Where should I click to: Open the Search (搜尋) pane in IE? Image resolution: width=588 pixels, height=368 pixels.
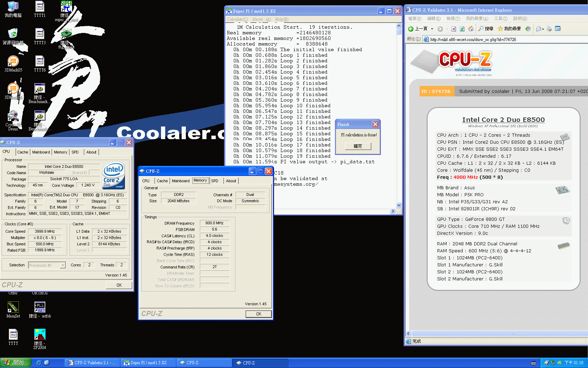[486, 29]
